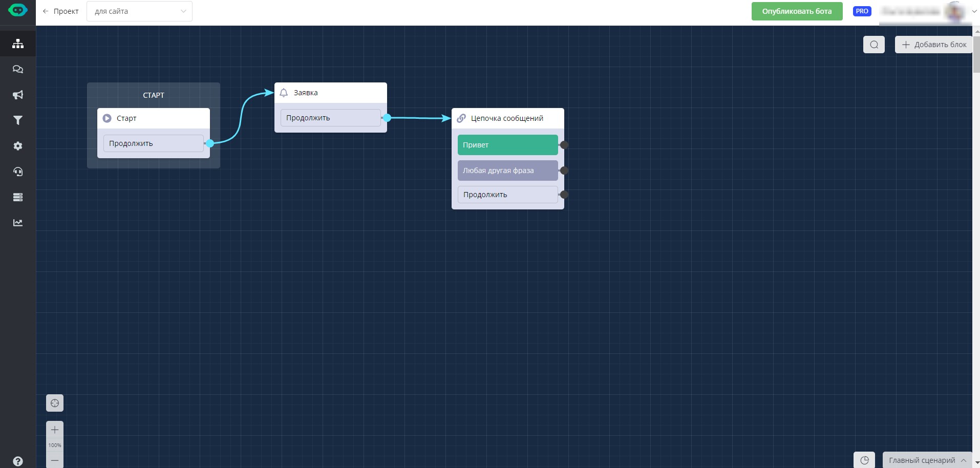Click the search magnifier button on canvas
Viewport: 980px width, 468px height.
pos(874,45)
